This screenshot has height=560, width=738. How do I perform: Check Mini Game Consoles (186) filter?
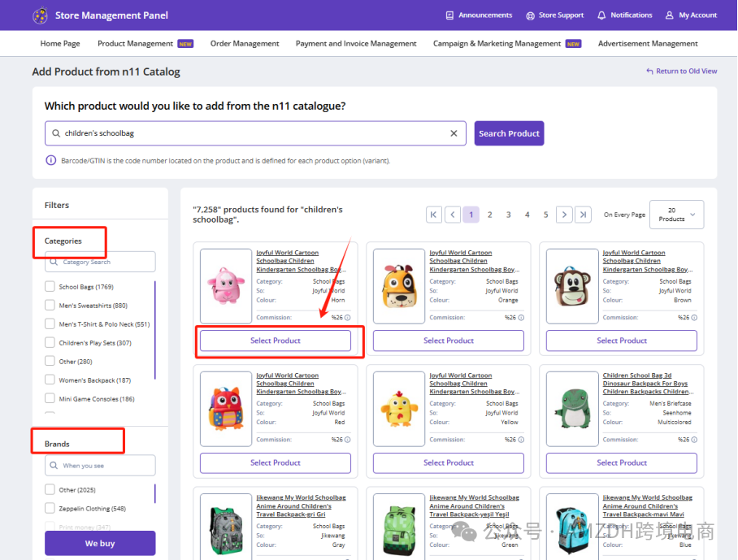pyautogui.click(x=50, y=398)
